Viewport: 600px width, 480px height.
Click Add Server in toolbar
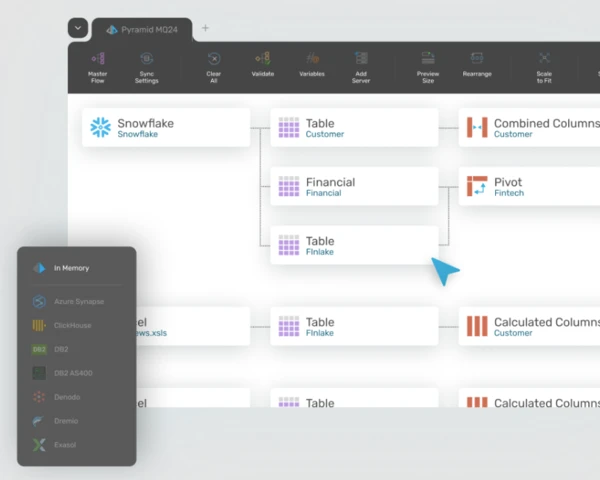coord(361,67)
